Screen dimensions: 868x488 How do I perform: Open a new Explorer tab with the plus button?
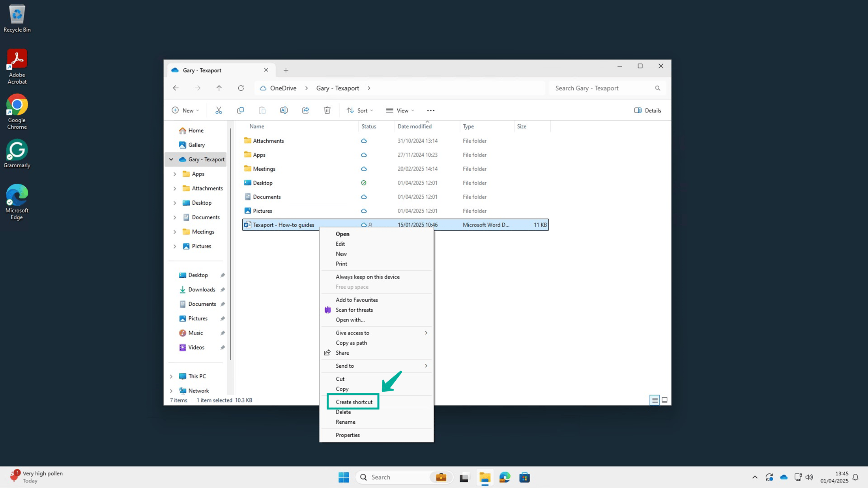tap(286, 70)
